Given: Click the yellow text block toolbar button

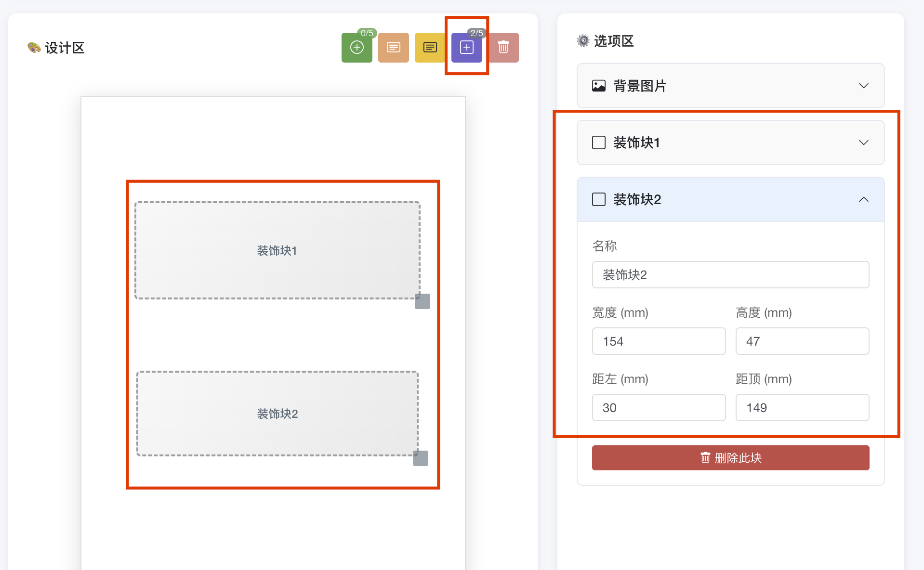Looking at the screenshot, I should pyautogui.click(x=430, y=47).
